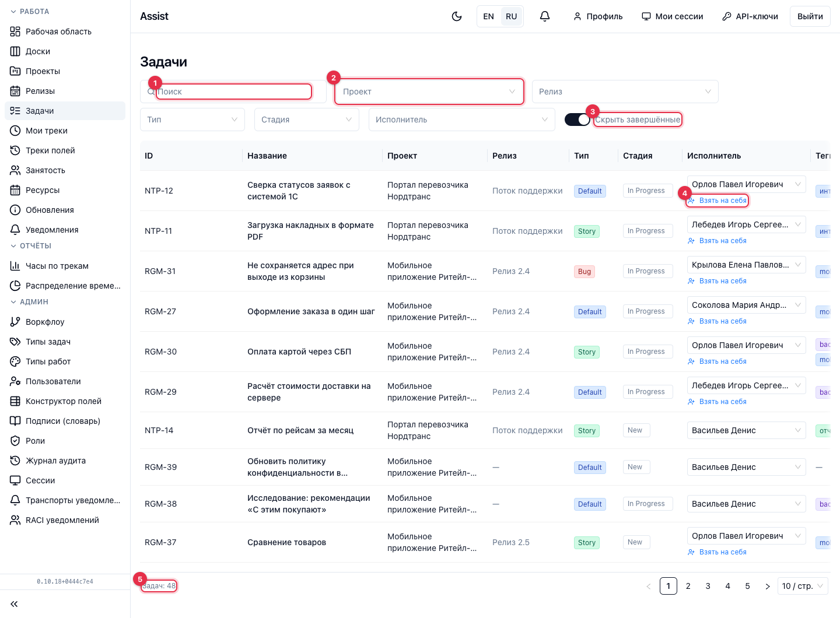Image resolution: width=840 pixels, height=618 pixels.
Task: Click the Bug type badge
Action: coord(584,272)
